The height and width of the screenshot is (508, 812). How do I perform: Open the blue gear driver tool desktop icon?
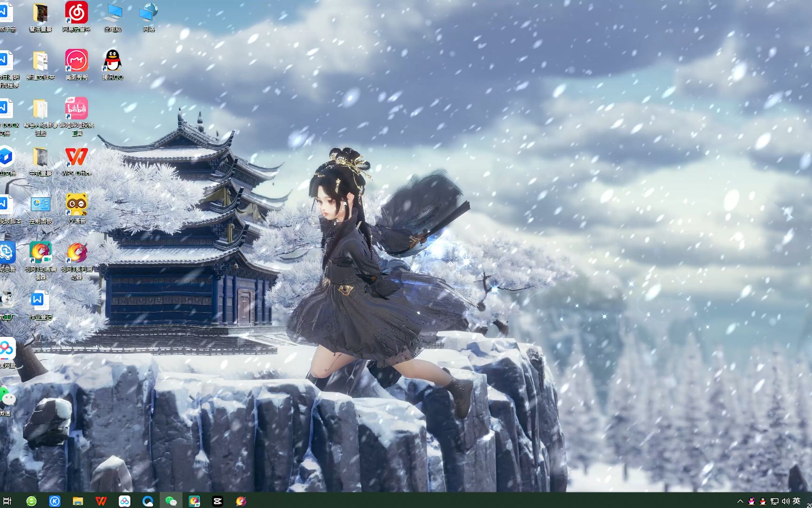pyautogui.click(x=7, y=257)
